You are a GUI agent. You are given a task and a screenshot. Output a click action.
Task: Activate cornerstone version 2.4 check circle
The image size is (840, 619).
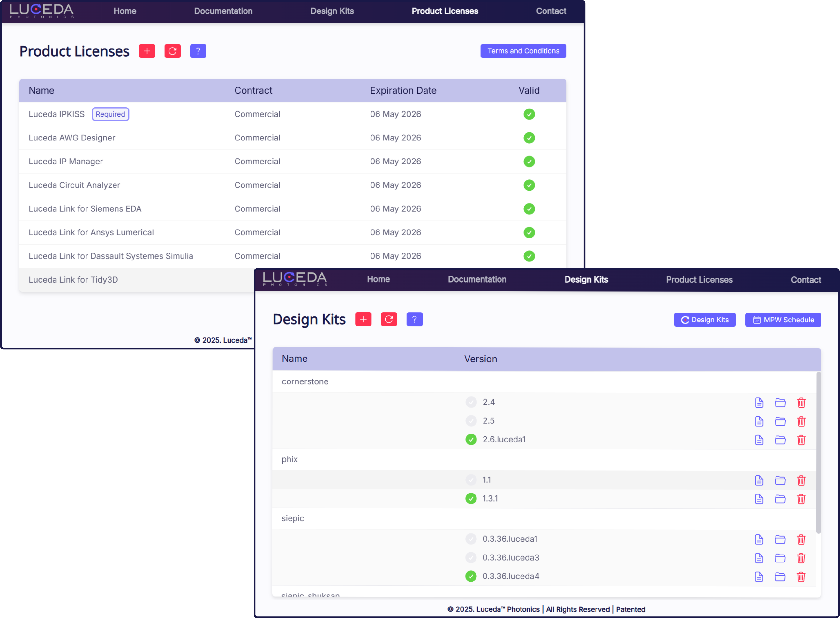[471, 402]
